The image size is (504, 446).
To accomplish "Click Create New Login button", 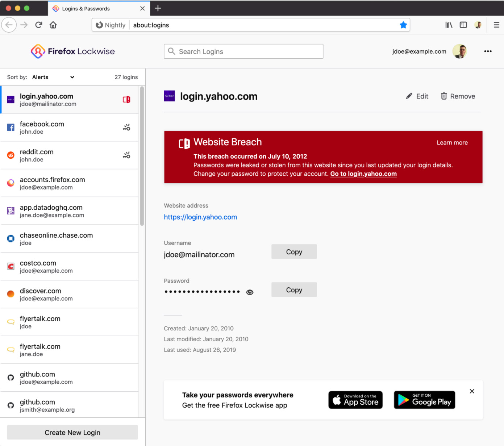I will [x=72, y=433].
